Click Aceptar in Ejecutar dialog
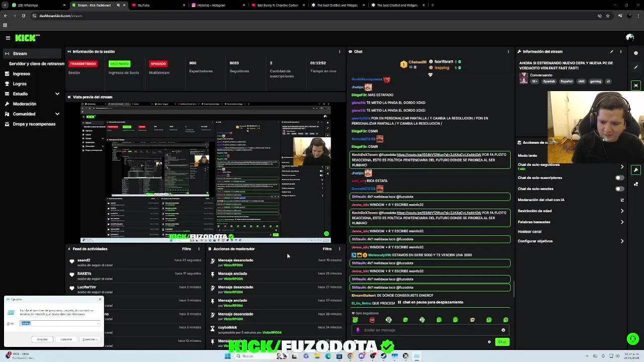Screen dimensions: 644x362 coord(42,339)
